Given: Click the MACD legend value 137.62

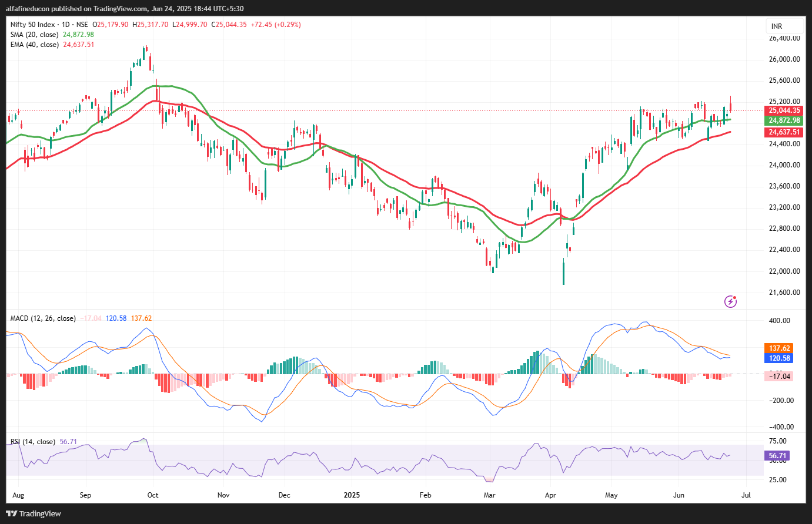Looking at the screenshot, I should [141, 318].
